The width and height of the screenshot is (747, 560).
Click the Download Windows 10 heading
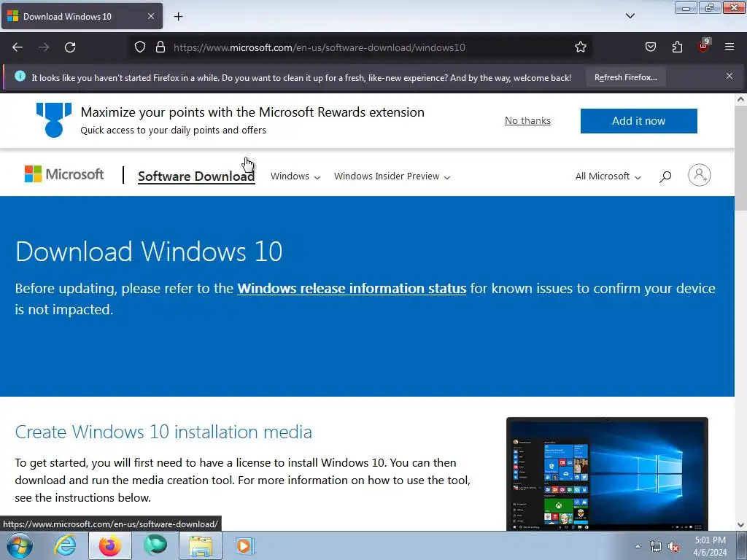[149, 252]
